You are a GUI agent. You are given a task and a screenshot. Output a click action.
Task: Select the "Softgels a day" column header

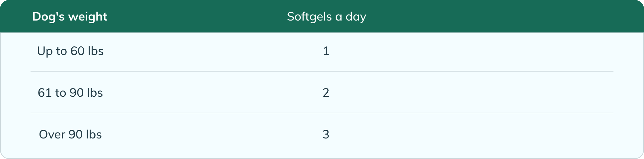point(326,17)
